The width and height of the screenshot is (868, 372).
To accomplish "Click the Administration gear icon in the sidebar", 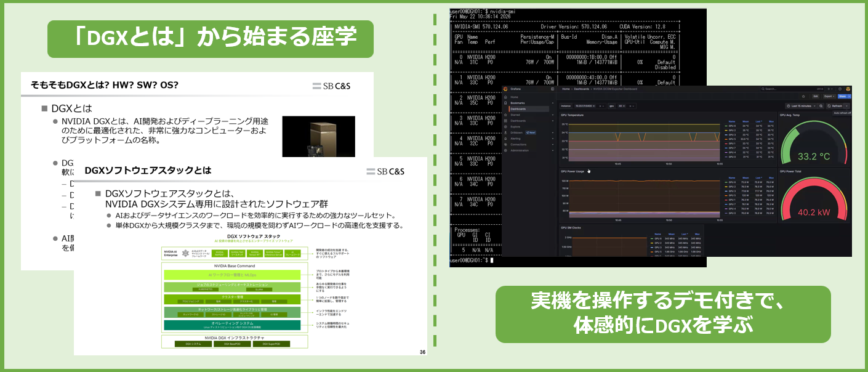I will pos(505,150).
